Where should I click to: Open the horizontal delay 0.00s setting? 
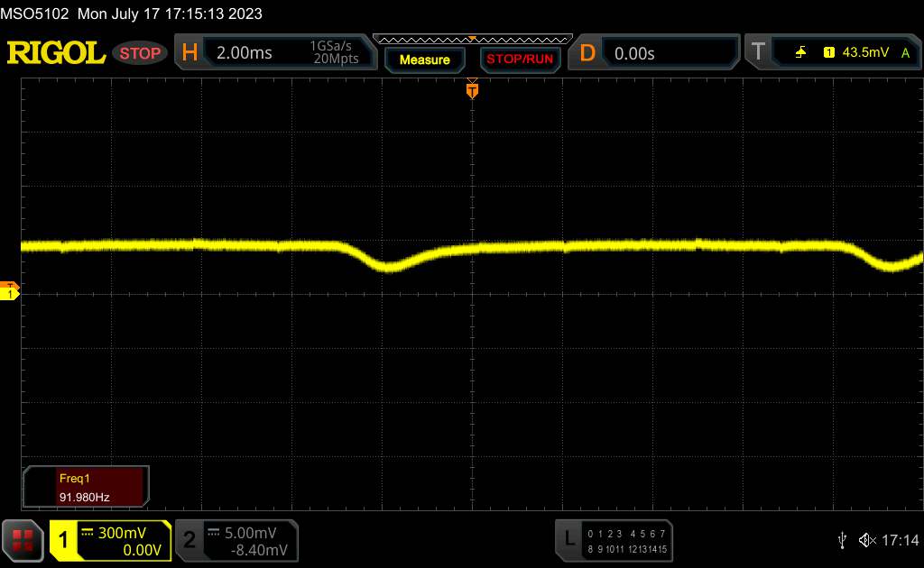click(x=634, y=53)
